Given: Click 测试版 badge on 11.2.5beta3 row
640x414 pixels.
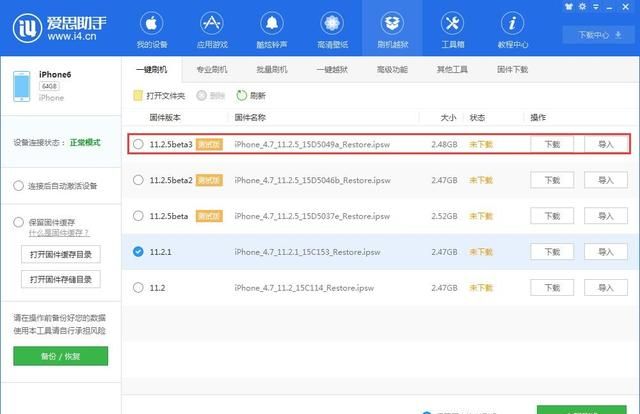Looking at the screenshot, I should (x=209, y=144).
